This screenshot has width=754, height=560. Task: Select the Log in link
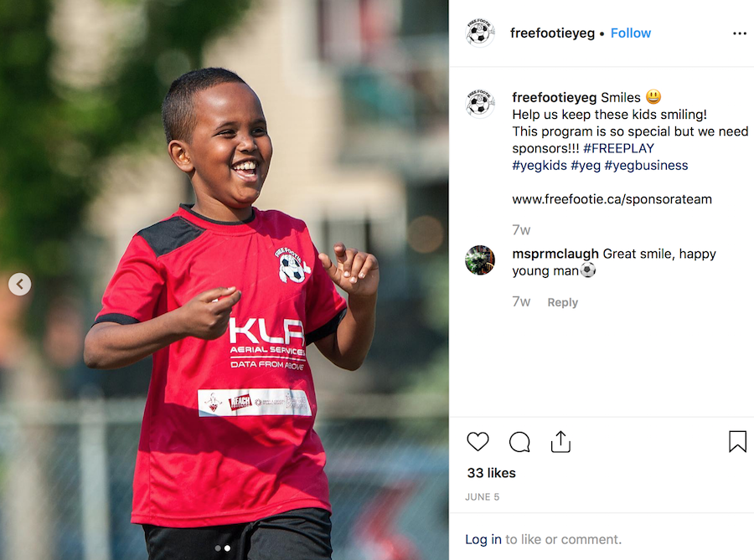[483, 539]
